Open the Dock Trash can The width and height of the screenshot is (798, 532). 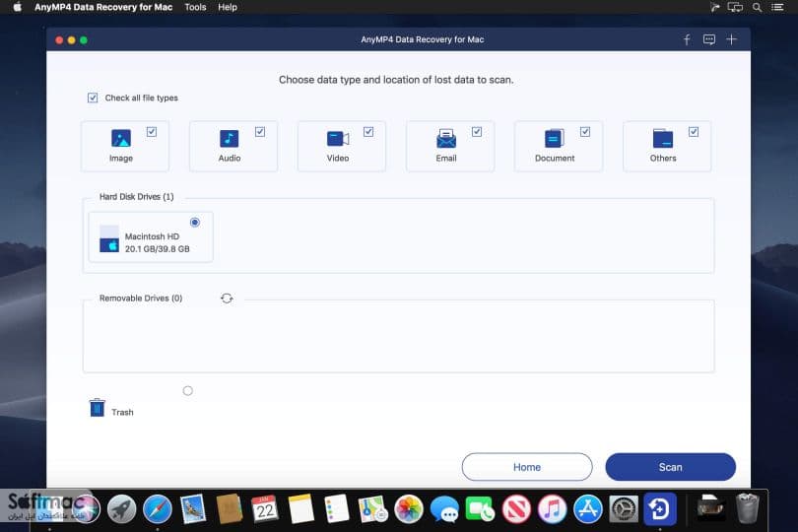point(747,507)
